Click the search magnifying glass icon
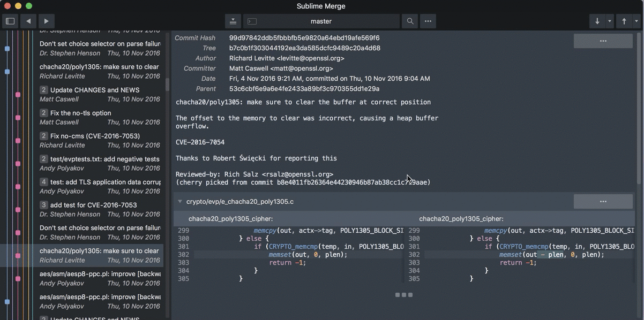 tap(409, 21)
